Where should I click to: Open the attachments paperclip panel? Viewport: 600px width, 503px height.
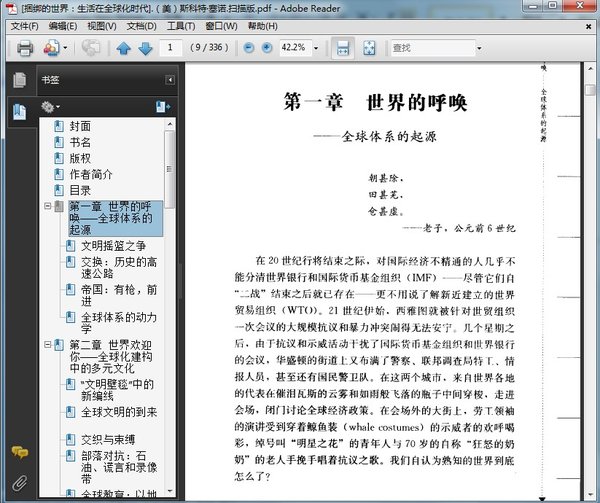tap(20, 483)
